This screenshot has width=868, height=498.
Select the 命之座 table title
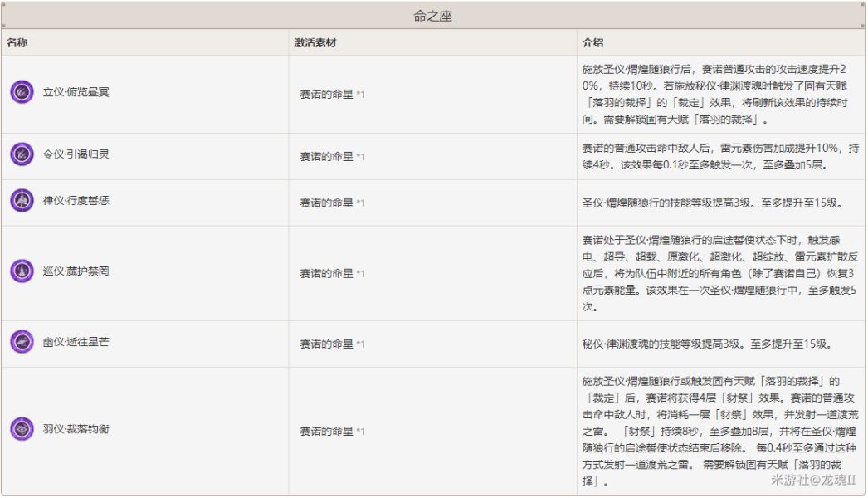(433, 16)
